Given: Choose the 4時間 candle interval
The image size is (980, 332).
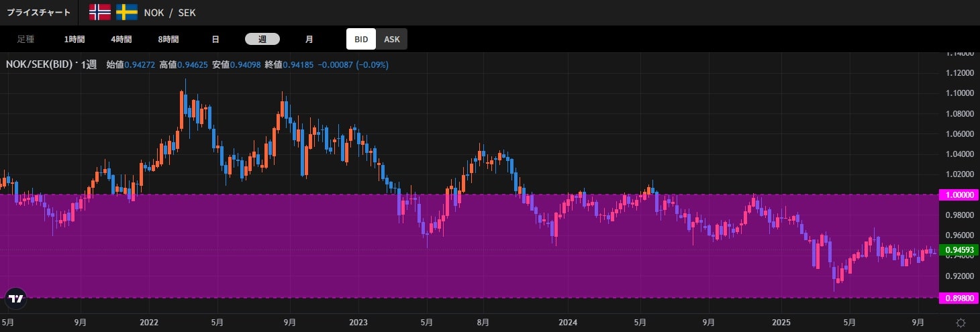Looking at the screenshot, I should point(121,39).
